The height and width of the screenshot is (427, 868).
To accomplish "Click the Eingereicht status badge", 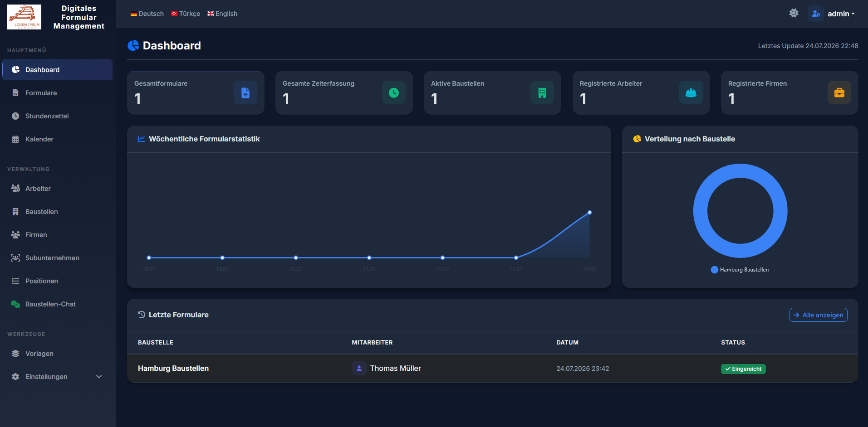I will tap(743, 369).
